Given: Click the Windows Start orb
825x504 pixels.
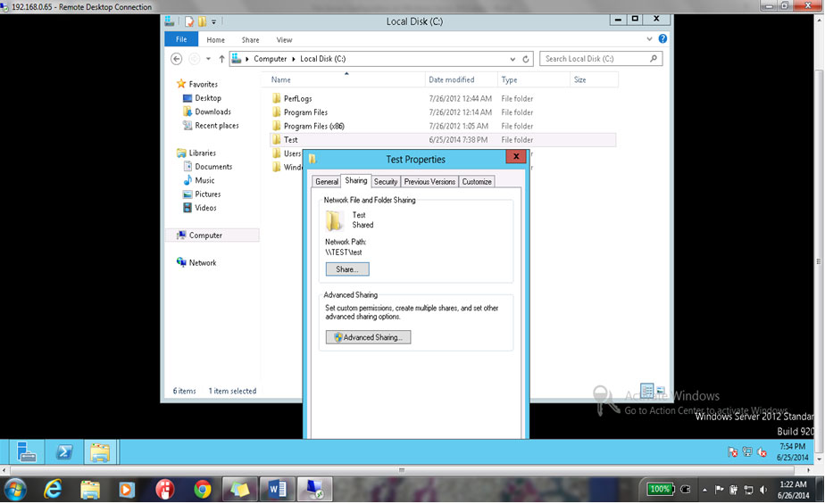Looking at the screenshot, I should (14, 490).
